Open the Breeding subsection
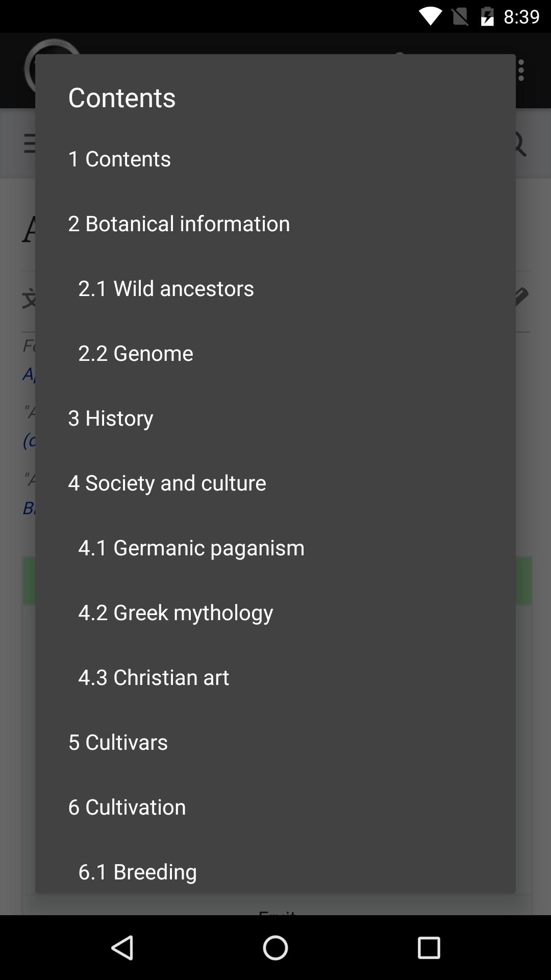Image resolution: width=551 pixels, height=980 pixels. pos(137,871)
